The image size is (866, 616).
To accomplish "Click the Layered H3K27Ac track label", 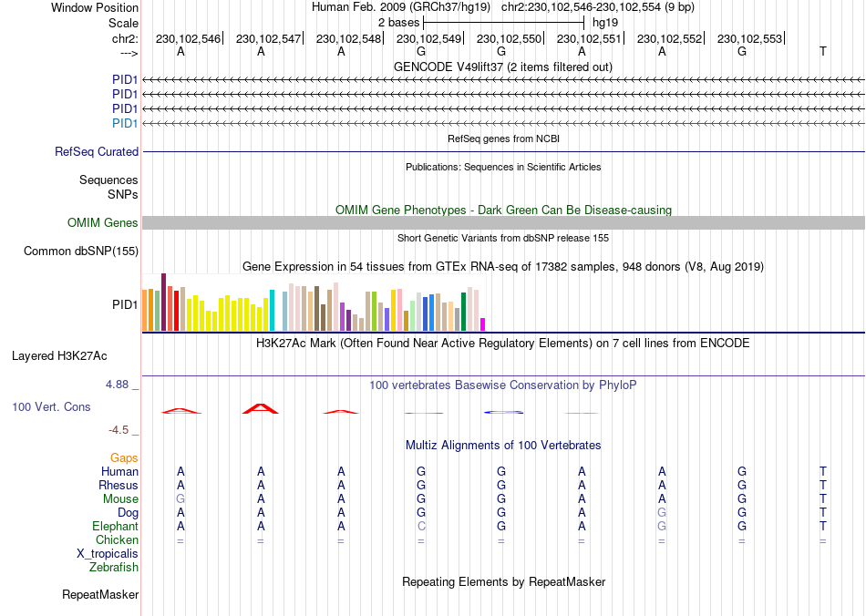I will click(x=59, y=356).
